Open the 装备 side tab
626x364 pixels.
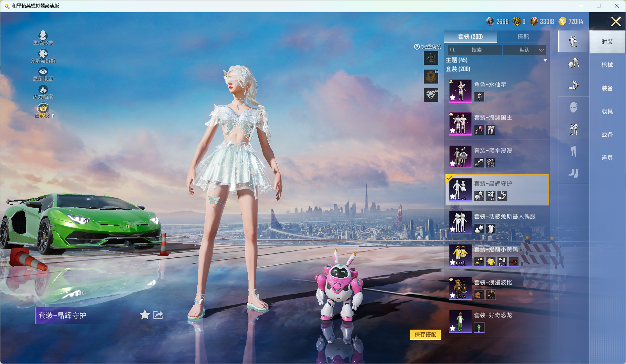point(607,88)
